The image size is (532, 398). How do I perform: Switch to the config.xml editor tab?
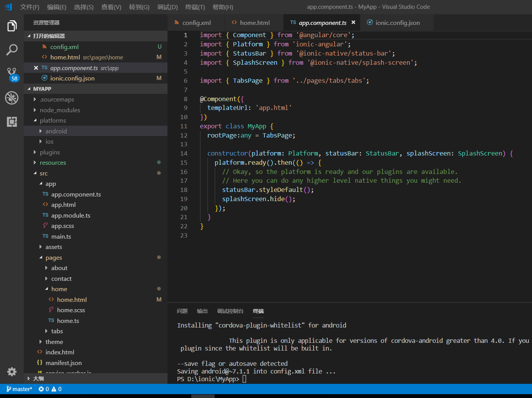coord(196,23)
